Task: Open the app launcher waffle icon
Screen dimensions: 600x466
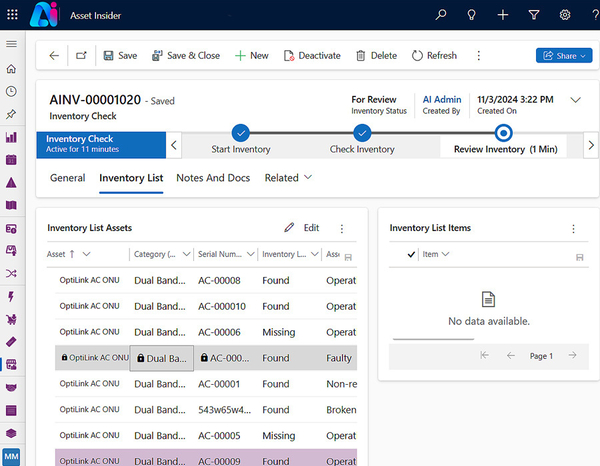Action: pos(12,15)
